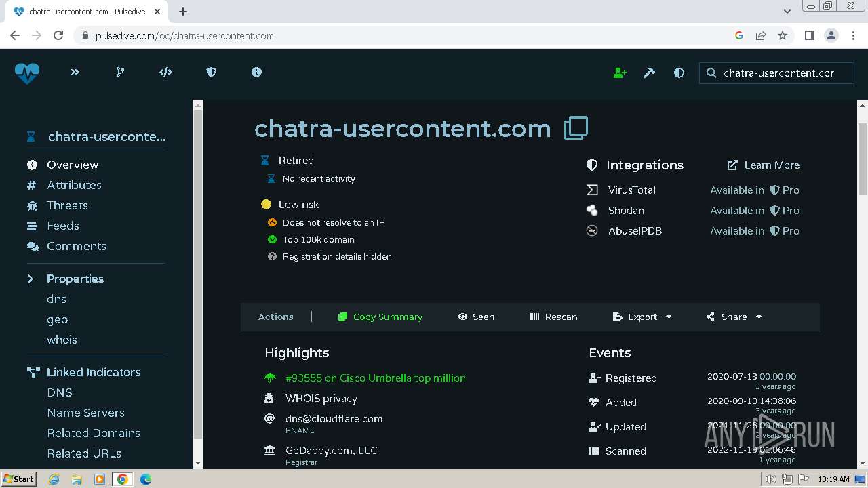Click Pro badge next to AbuseIPDB

point(784,231)
